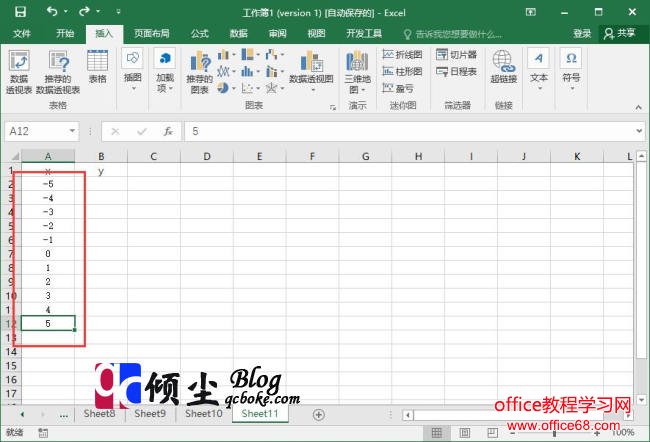
Task: Select column A header
Action: point(48,156)
